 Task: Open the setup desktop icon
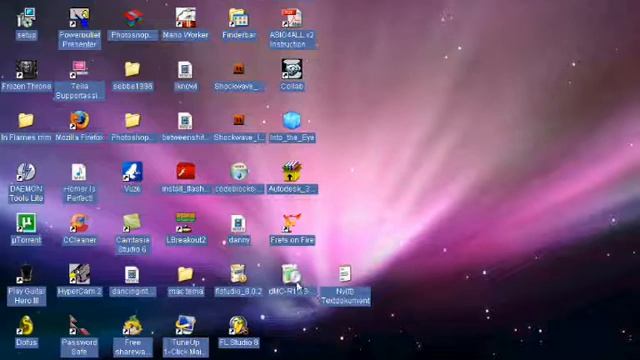coord(26,19)
